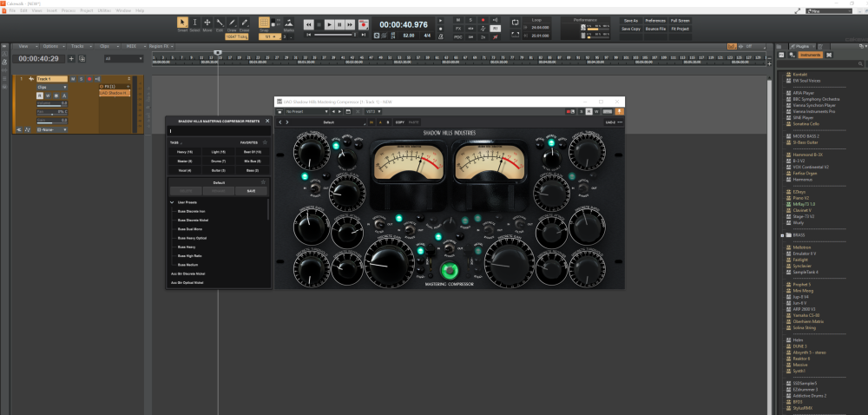Choose the Select tool

click(194, 23)
